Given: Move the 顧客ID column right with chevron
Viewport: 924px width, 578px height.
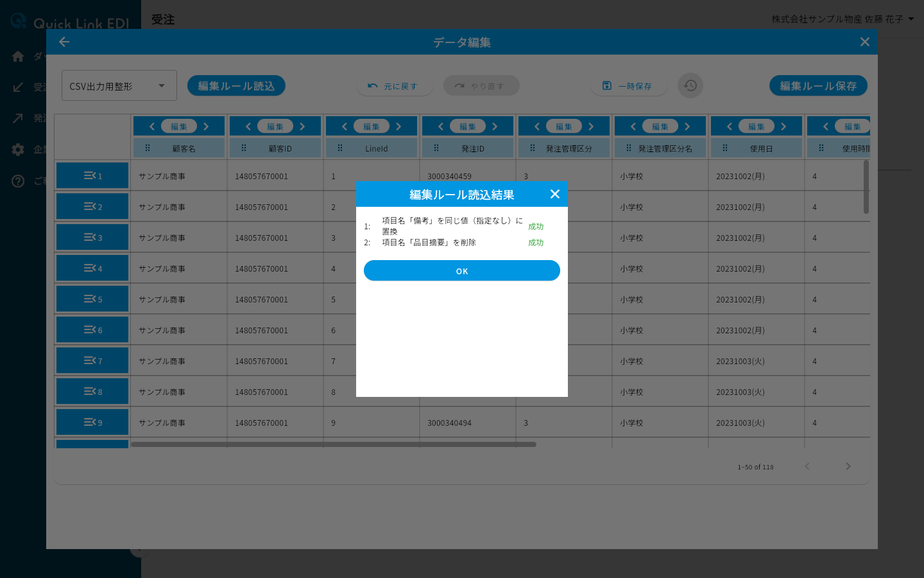Looking at the screenshot, I should pos(302,127).
